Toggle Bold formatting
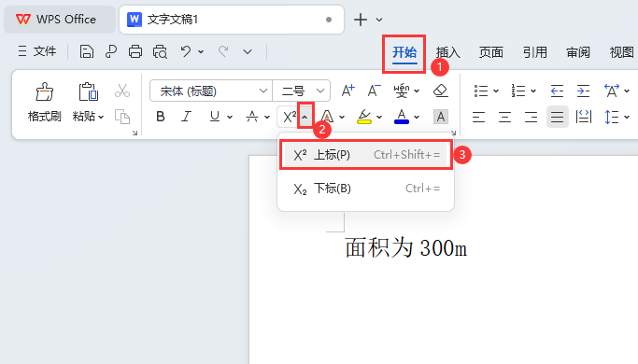The image size is (638, 364). click(161, 117)
